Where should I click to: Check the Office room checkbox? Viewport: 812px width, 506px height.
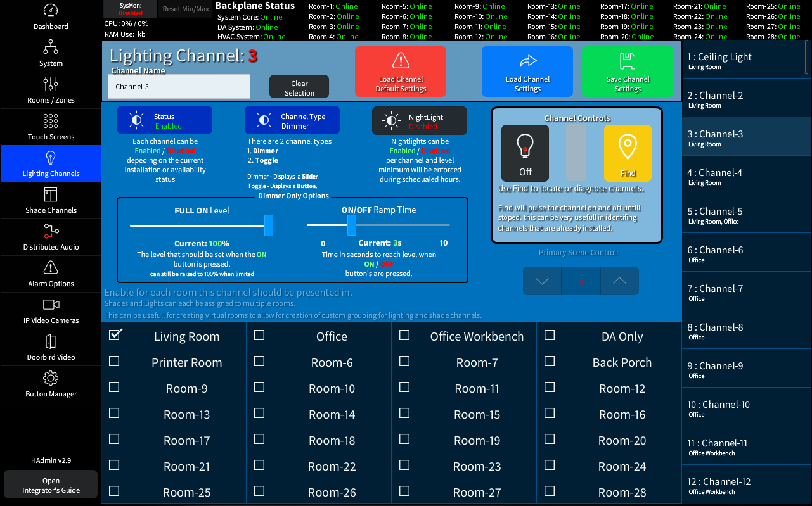pos(259,335)
